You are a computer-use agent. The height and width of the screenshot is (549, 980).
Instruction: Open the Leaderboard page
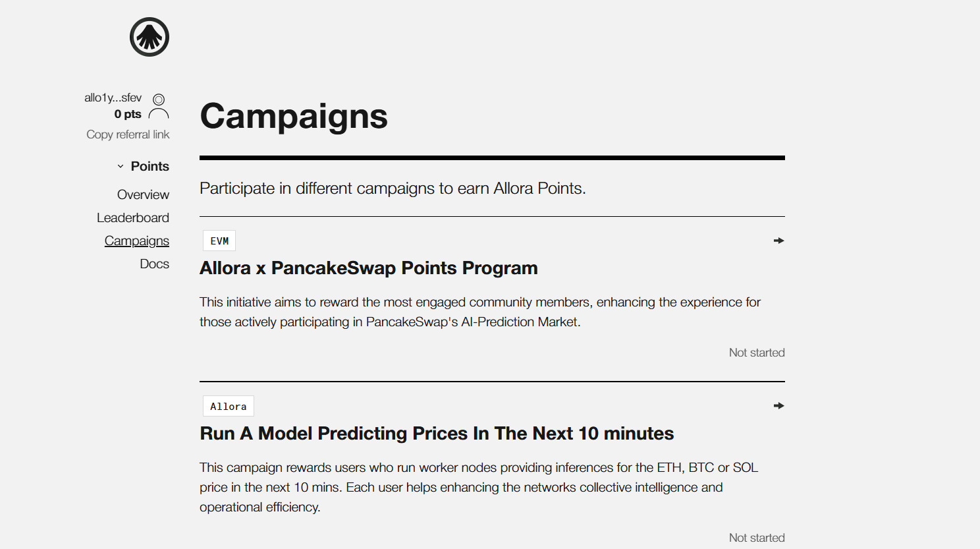click(x=133, y=217)
